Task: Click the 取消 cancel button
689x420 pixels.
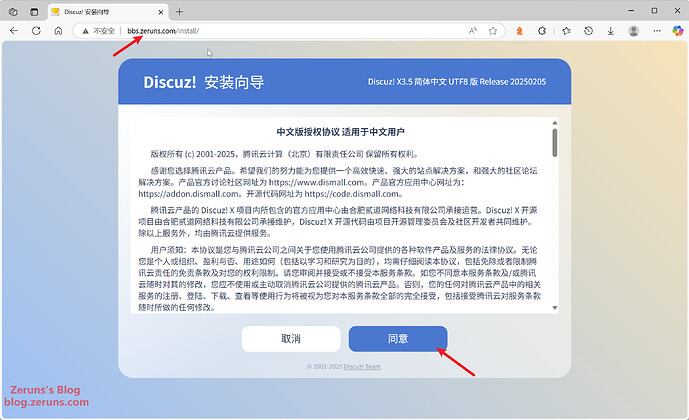Action: coord(291,339)
